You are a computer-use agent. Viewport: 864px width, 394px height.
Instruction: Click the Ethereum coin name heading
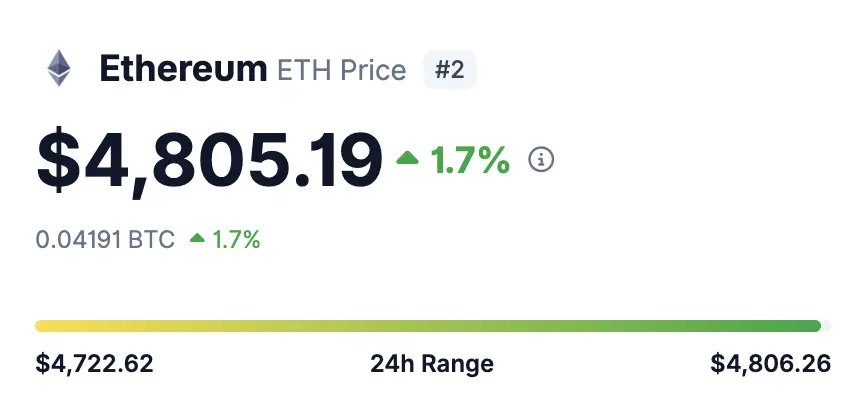[x=183, y=69]
